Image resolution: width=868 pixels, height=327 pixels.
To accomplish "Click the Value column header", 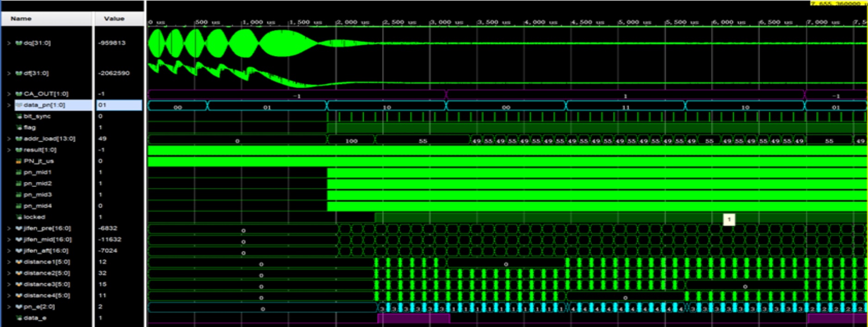I will point(114,18).
